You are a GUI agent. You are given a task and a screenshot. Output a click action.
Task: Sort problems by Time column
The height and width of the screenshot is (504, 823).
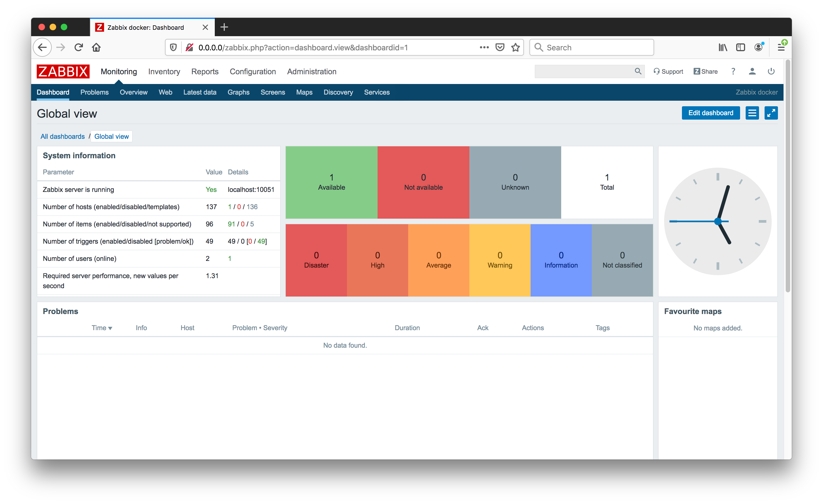click(102, 328)
